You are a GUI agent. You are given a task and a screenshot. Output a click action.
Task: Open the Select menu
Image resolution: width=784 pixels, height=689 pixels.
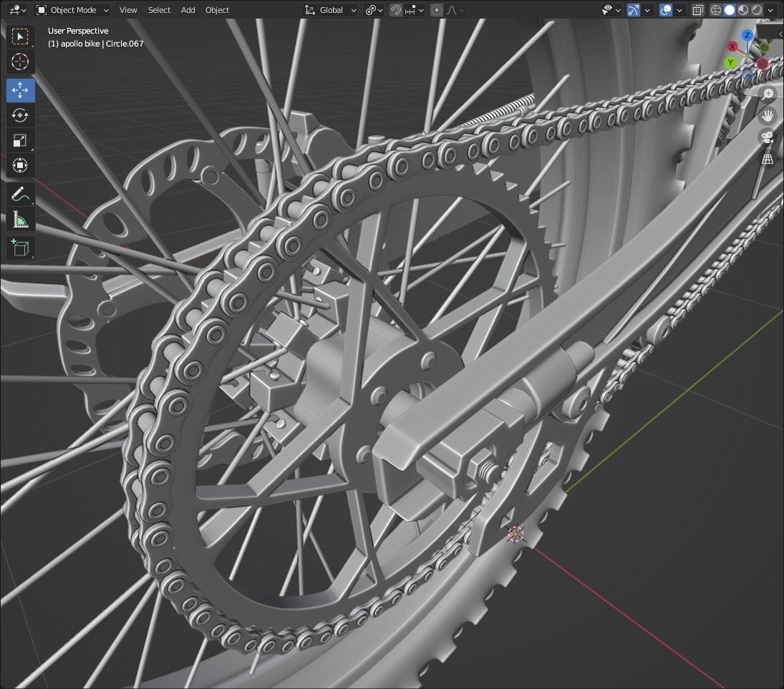coord(159,10)
